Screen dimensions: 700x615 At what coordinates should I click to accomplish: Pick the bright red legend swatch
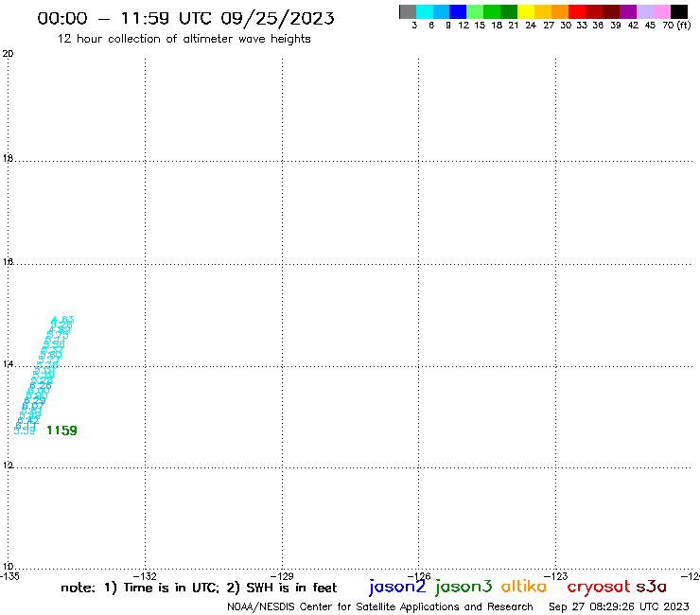577,12
